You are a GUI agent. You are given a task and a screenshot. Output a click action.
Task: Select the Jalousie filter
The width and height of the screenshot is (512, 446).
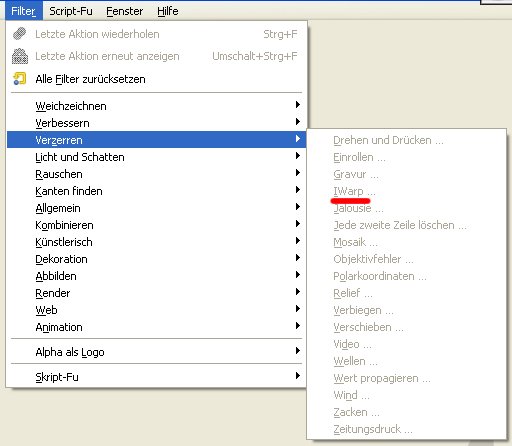coord(407,208)
